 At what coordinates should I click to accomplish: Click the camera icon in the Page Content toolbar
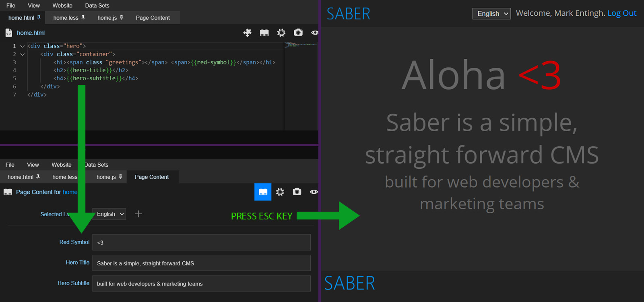click(297, 192)
